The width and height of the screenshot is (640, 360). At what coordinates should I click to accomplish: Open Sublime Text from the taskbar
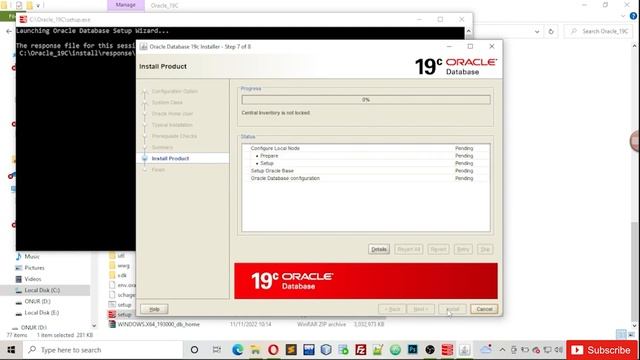tap(291, 350)
